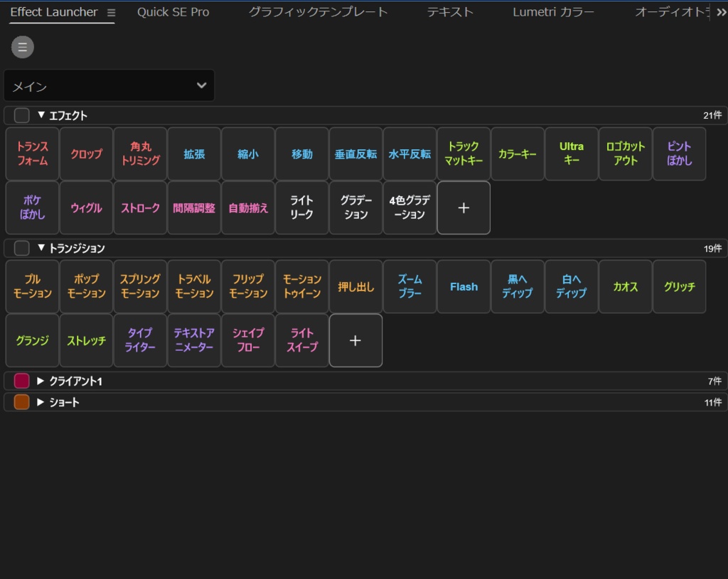Expand the クライアント1 section
This screenshot has width=728, height=579.
41,381
